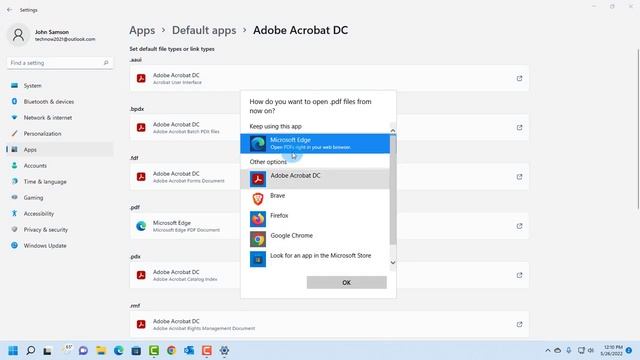The width and height of the screenshot is (640, 360).
Task: Open external link icon for .pdf row
Action: 519,226
